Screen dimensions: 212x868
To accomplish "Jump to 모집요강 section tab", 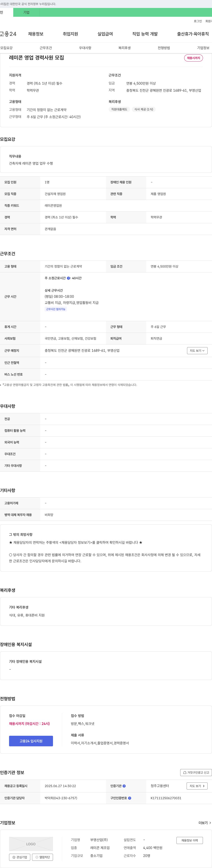I will pyautogui.click(x=6, y=48).
